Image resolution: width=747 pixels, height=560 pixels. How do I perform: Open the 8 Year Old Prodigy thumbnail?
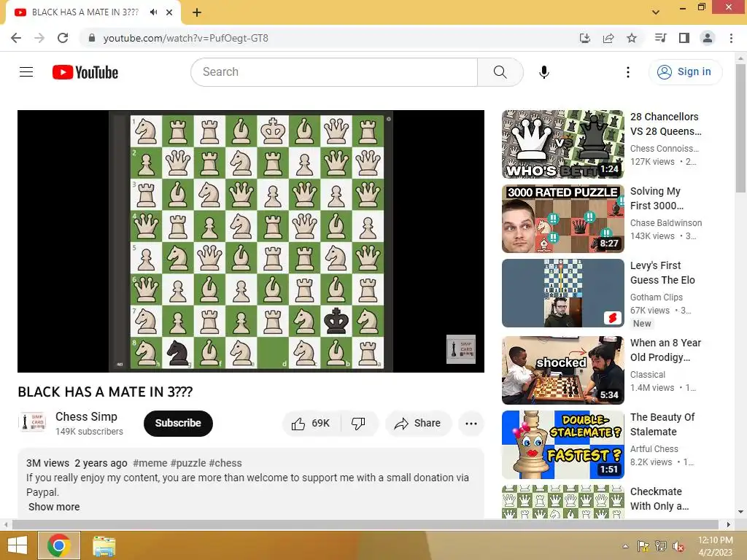(x=562, y=370)
